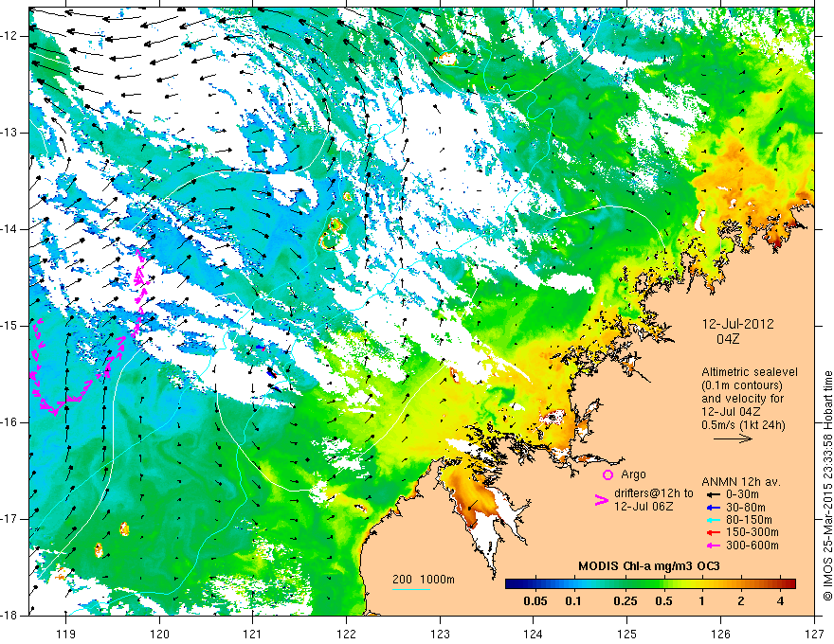Click the 0.5 colorbar tick label
Image resolution: width=834 pixels, height=644 pixels.
click(663, 601)
